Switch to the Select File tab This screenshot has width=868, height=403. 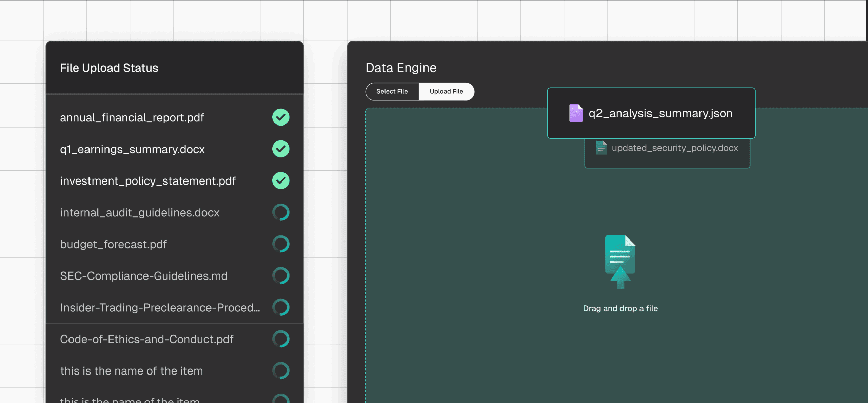click(x=392, y=91)
